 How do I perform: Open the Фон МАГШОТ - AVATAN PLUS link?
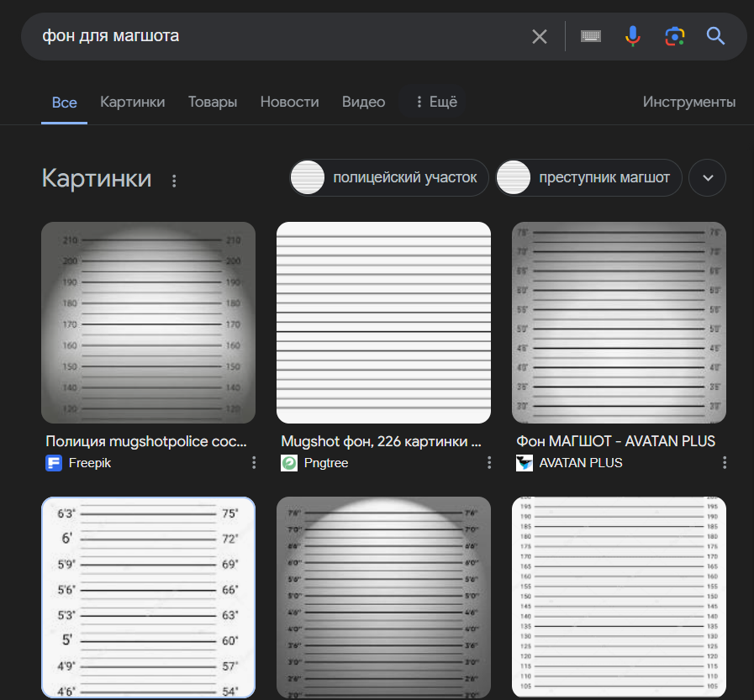[x=615, y=441]
